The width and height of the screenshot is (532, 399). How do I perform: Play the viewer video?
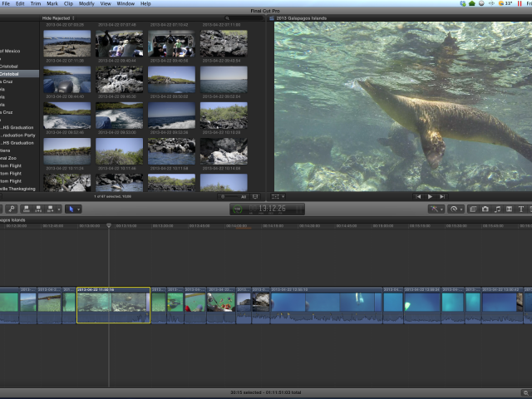pyautogui.click(x=430, y=196)
